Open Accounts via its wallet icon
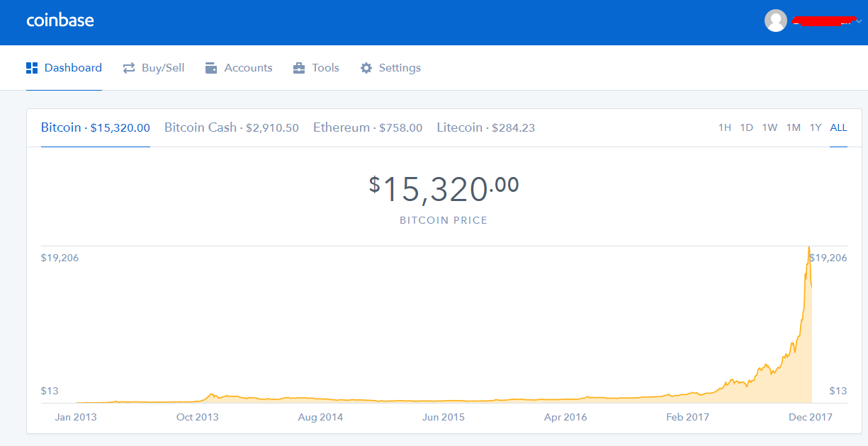This screenshot has height=446, width=868. tap(211, 68)
